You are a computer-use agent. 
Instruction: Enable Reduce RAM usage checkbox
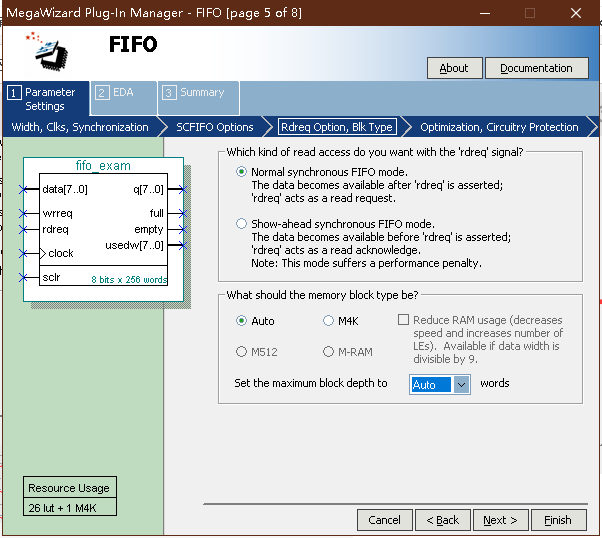tap(403, 319)
